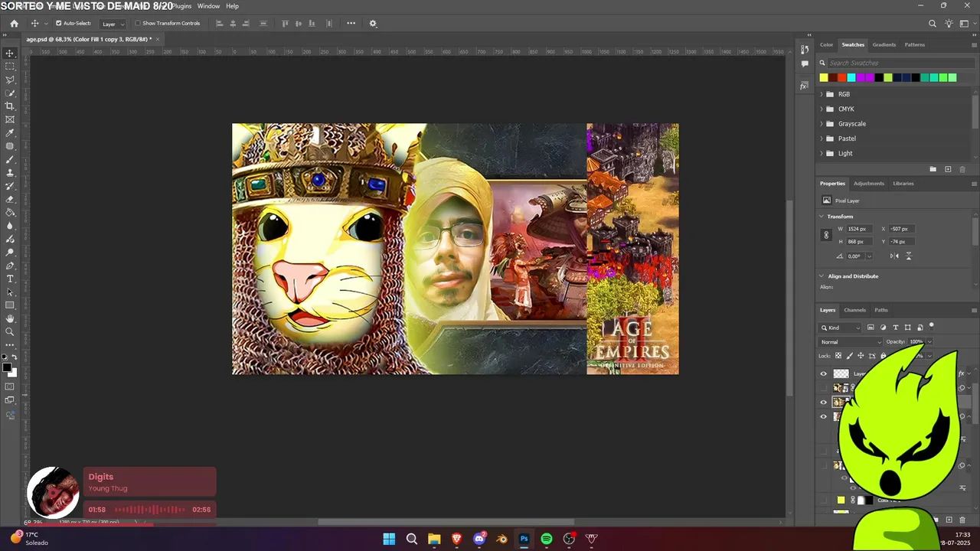Image resolution: width=980 pixels, height=551 pixels.
Task: Expand the Grayscale swatch folder
Action: click(822, 124)
